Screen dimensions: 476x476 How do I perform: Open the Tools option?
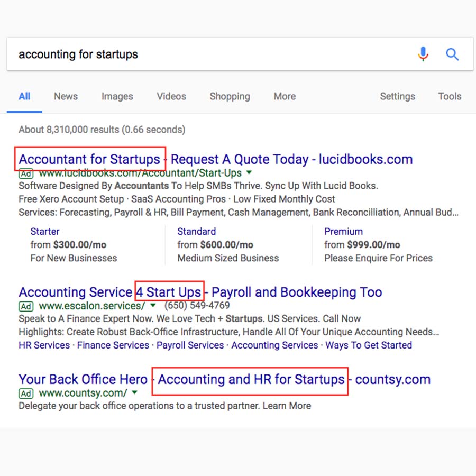450,96
